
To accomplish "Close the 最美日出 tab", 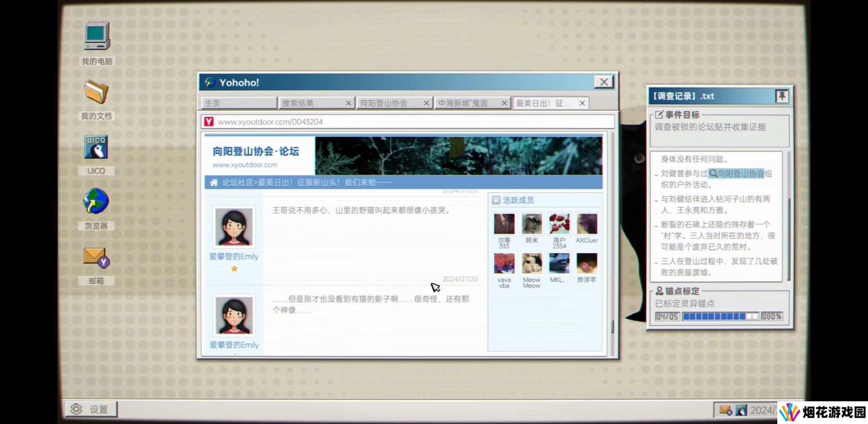I will pyautogui.click(x=582, y=103).
